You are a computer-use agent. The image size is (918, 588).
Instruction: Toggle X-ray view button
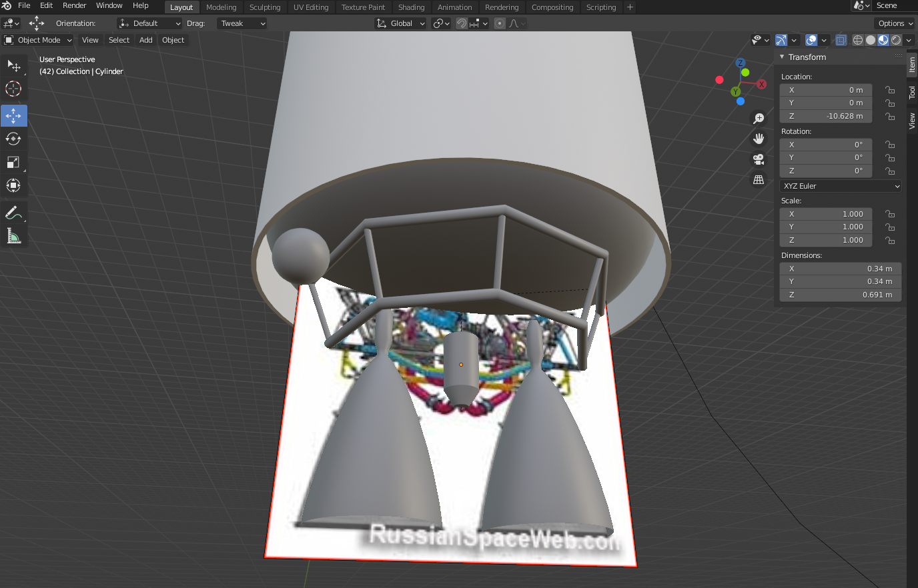(x=841, y=40)
